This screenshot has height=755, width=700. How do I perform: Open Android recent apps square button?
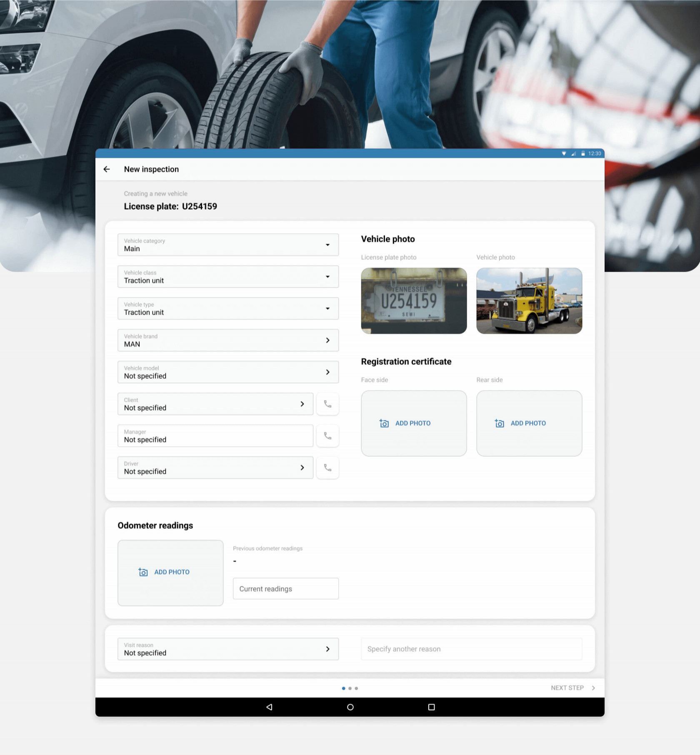[431, 707]
